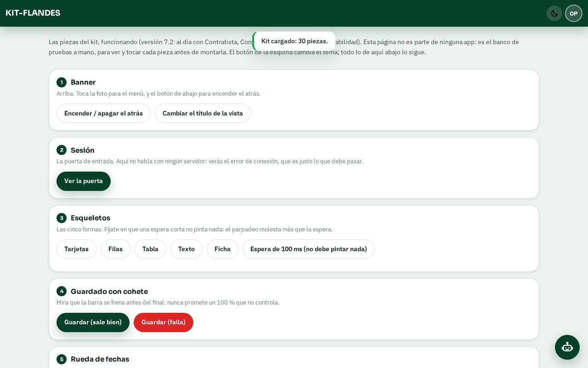Click Cambiar el título de la vista
The image size is (588, 368).
tap(203, 113)
